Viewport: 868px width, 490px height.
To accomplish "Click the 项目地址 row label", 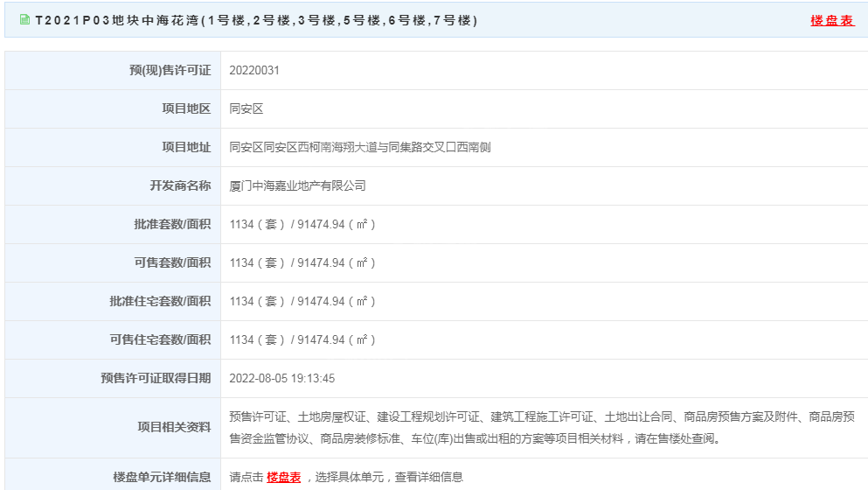I will (x=186, y=147).
